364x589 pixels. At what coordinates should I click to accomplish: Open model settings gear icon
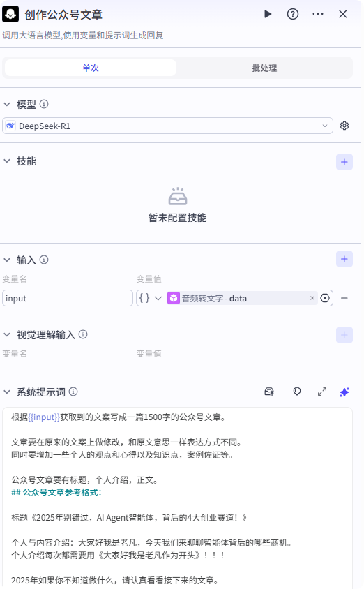[x=344, y=126]
